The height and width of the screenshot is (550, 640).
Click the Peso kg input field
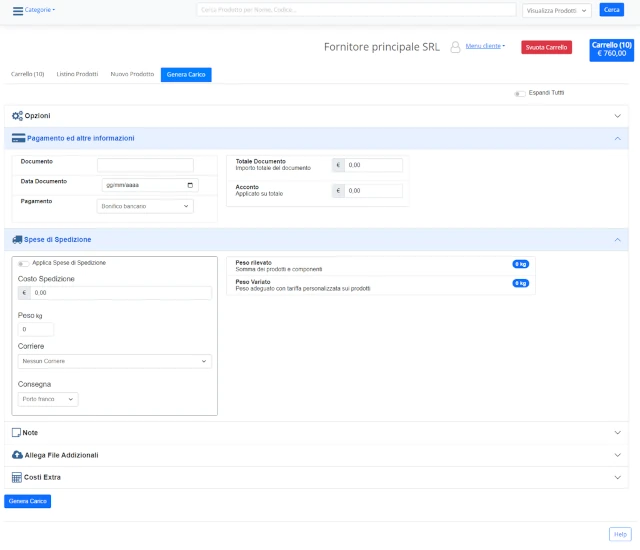(x=36, y=329)
